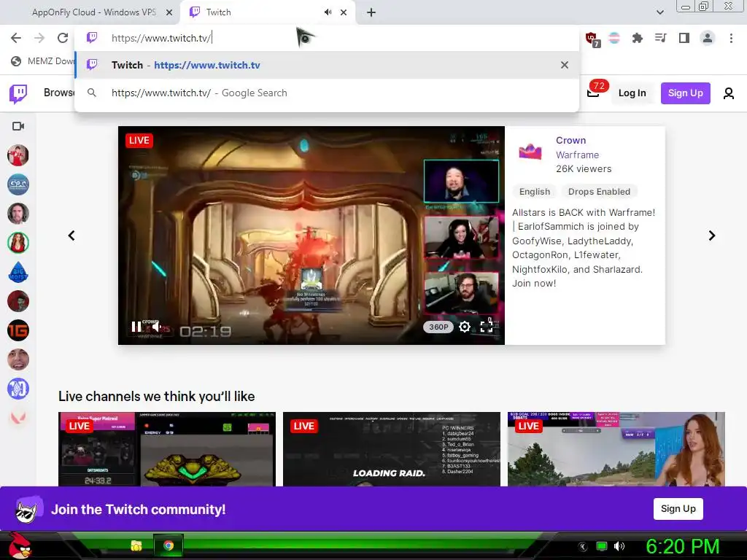Open the Valorant logo sidebar channel
747x560 pixels.
coord(18,418)
